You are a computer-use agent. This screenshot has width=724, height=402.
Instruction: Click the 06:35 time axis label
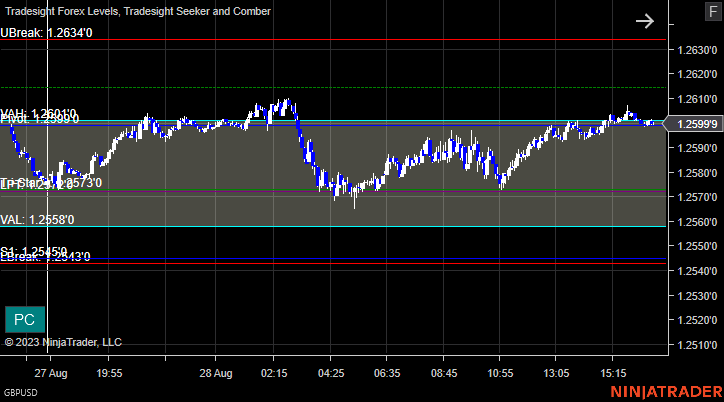(x=387, y=373)
